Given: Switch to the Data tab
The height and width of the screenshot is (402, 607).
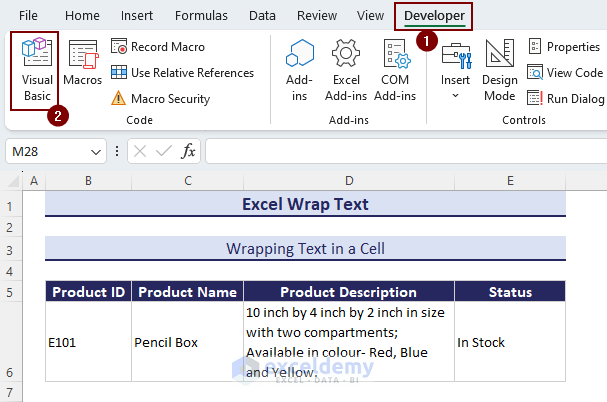Looking at the screenshot, I should click(x=262, y=15).
